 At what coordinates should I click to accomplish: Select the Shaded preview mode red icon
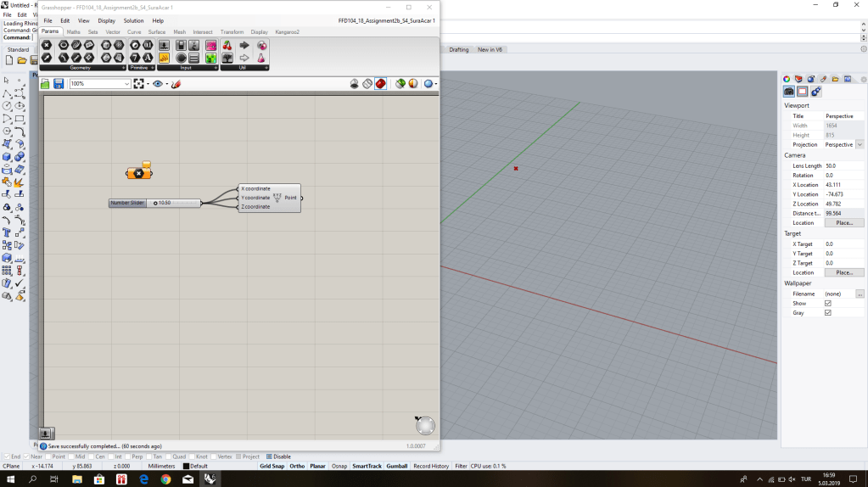(x=380, y=84)
